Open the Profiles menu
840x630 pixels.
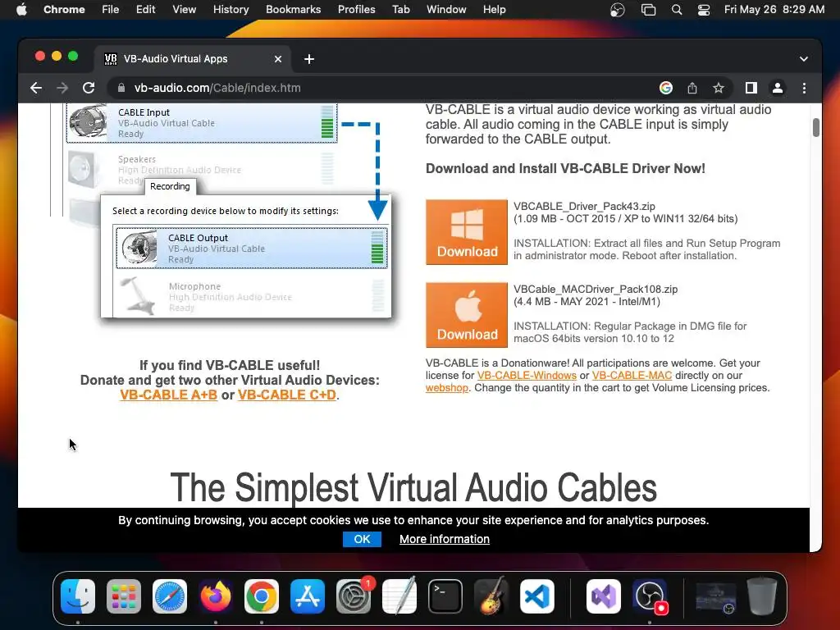tap(356, 9)
